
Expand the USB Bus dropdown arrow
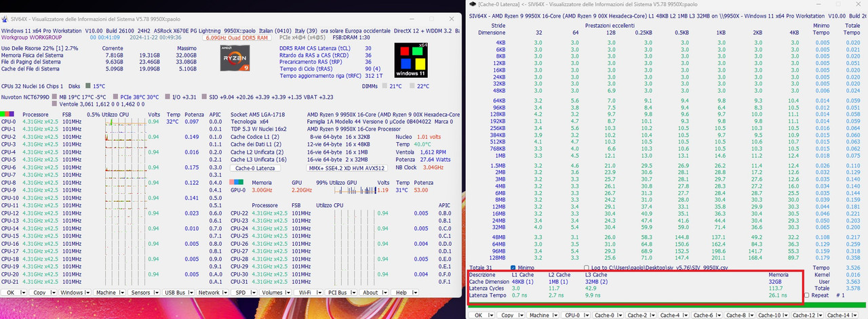click(x=191, y=293)
